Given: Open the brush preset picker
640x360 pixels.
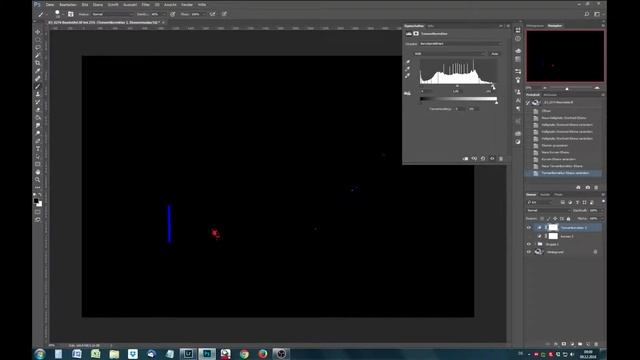Looking at the screenshot, I should click(x=58, y=14).
